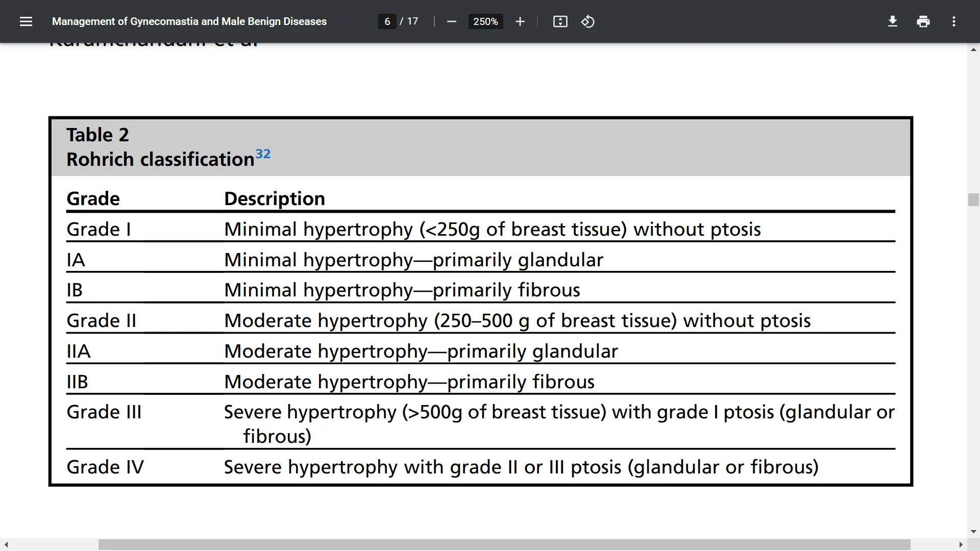Screen dimensions: 980x551
Task: Zoom out of the document
Action: coord(451,21)
